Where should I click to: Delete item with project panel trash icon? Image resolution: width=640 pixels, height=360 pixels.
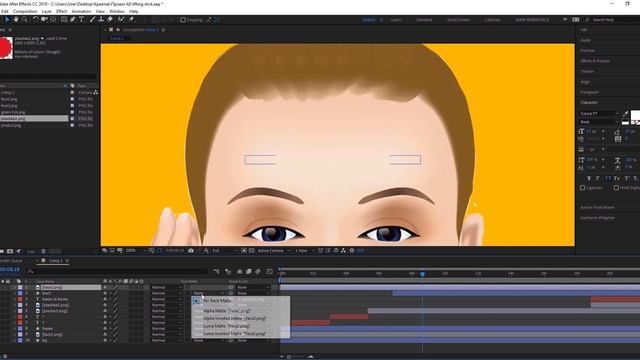pos(43,251)
